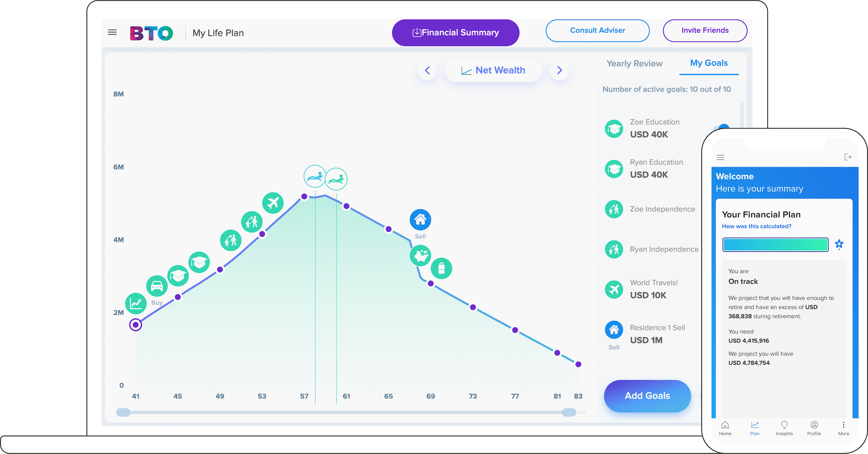Click the Add Goals button
This screenshot has height=454, width=868.
[x=647, y=396]
